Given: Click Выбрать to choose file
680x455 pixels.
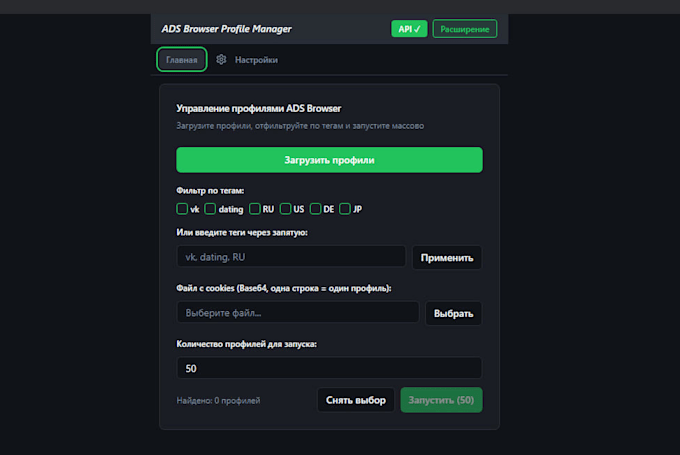Looking at the screenshot, I should coord(453,313).
